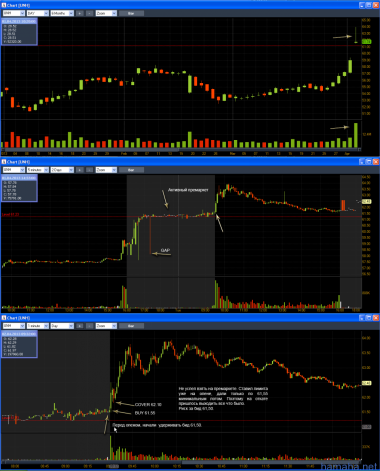Click the minus button in the middle chart toolbar
Screen dimensions: 380x471
coord(90,170)
